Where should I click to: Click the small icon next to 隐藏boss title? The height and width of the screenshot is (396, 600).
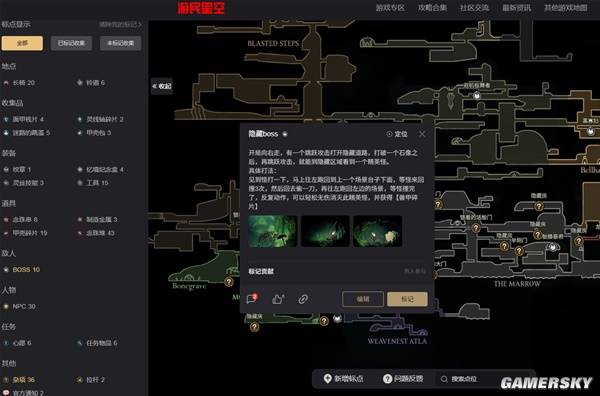[285, 134]
